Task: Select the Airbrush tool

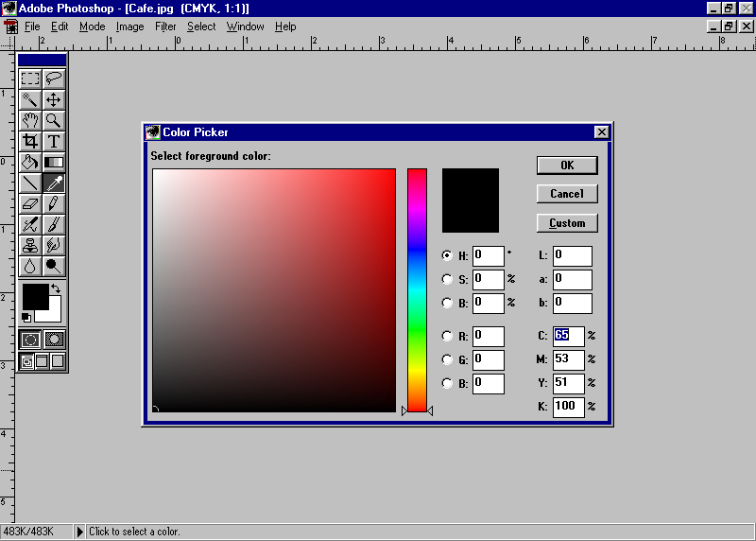Action: 30,225
